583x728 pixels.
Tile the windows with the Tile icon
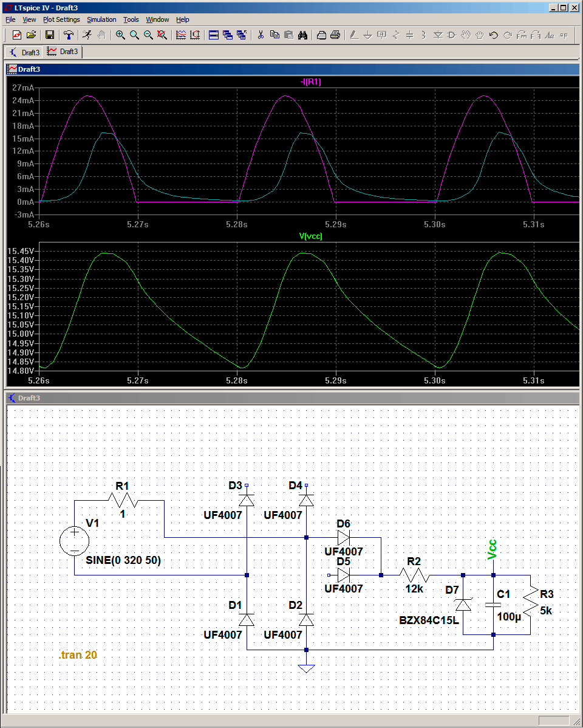[x=214, y=35]
